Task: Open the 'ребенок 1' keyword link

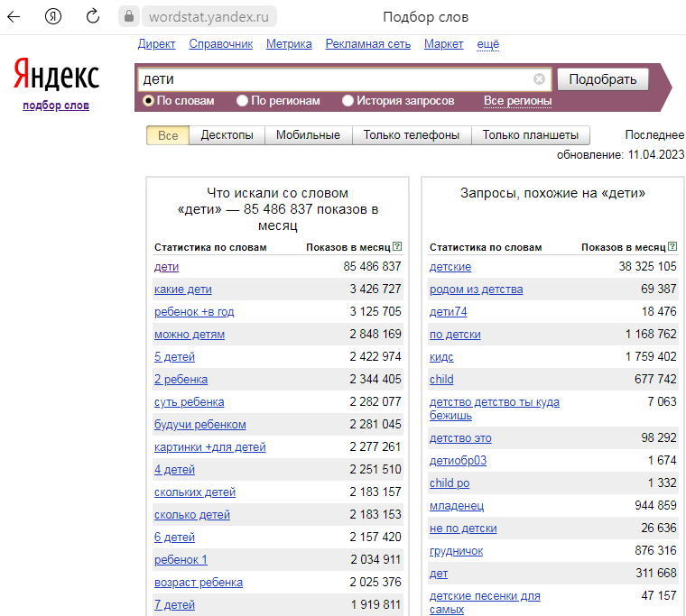Action: tap(181, 560)
